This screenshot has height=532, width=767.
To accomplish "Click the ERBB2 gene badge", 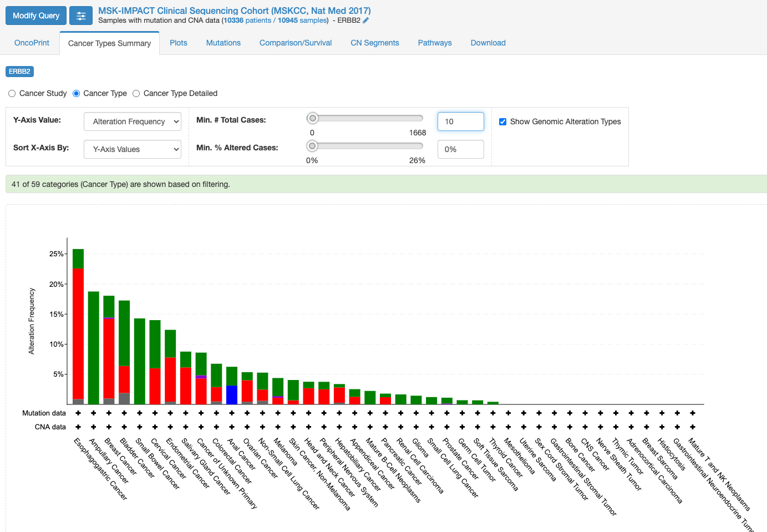I will 19,72.
